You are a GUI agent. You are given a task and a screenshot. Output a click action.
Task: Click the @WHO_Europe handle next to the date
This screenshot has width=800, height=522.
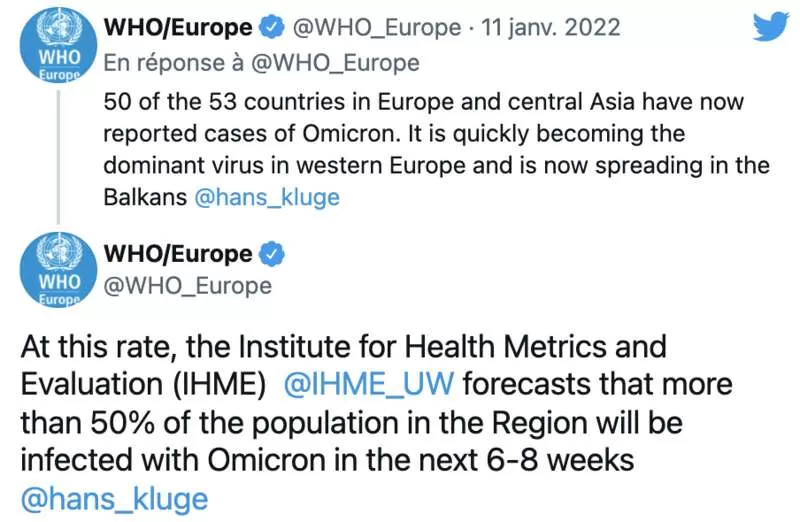[377, 28]
